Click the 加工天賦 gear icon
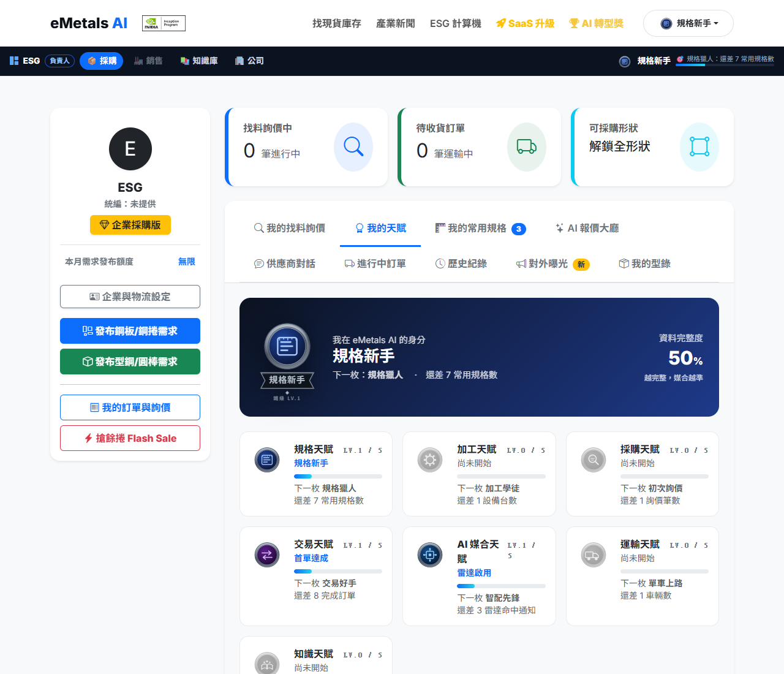 click(430, 460)
